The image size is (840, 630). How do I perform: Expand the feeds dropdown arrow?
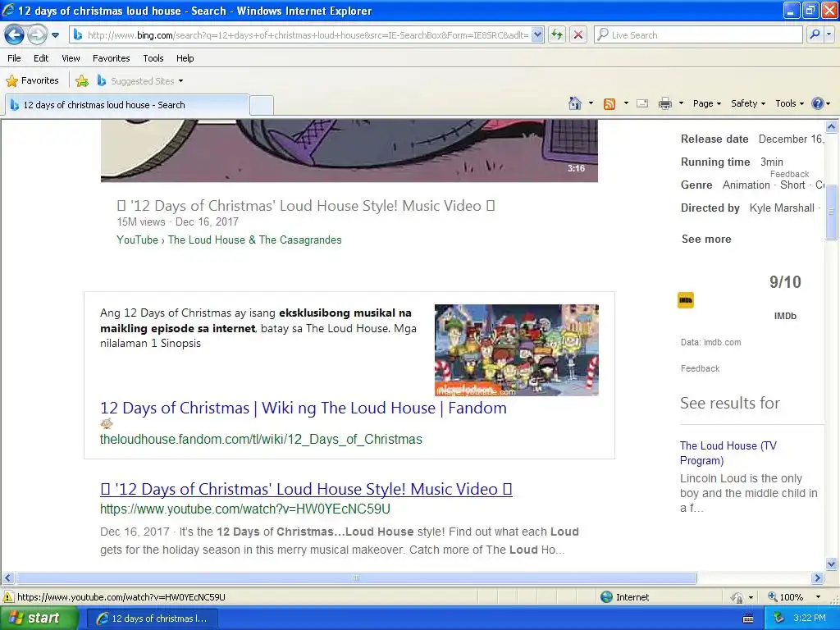[626, 103]
